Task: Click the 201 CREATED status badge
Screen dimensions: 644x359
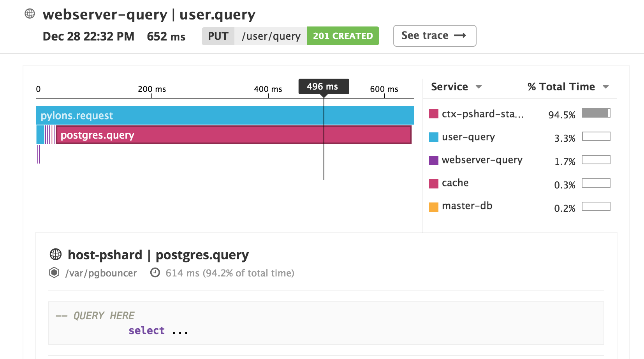Action: click(x=343, y=36)
